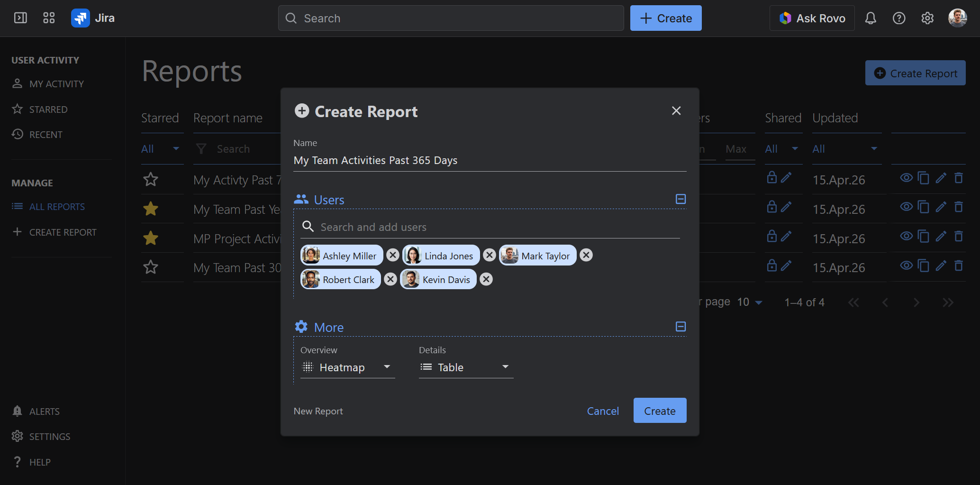Cancel the report creation

click(x=603, y=411)
